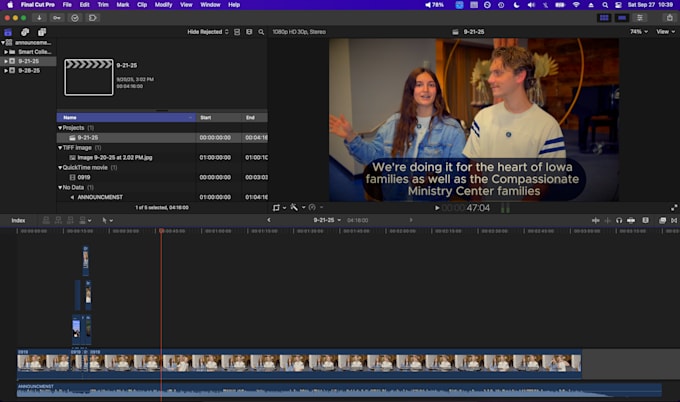Click the 9-21-25 project clapboard thumbnail
Image resolution: width=680 pixels, height=402 pixels.
tap(89, 77)
